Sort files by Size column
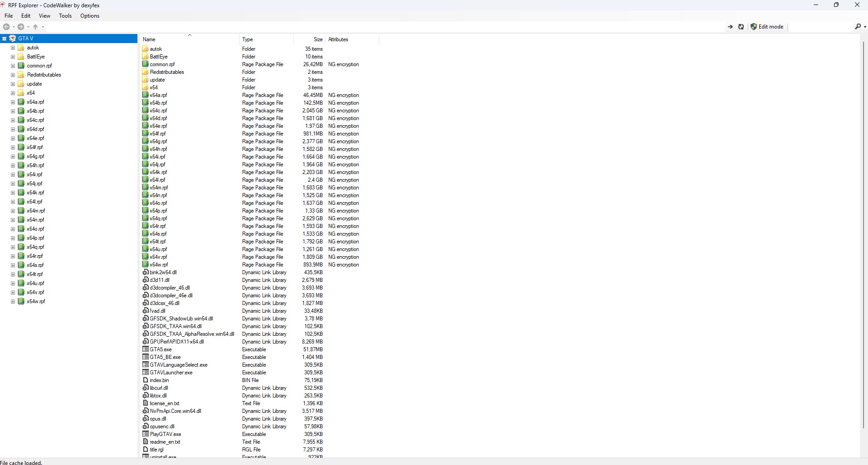 click(x=309, y=39)
